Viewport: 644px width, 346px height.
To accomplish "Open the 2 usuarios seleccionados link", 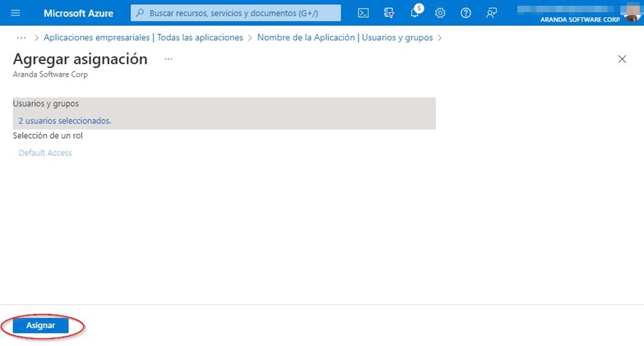I will [64, 121].
